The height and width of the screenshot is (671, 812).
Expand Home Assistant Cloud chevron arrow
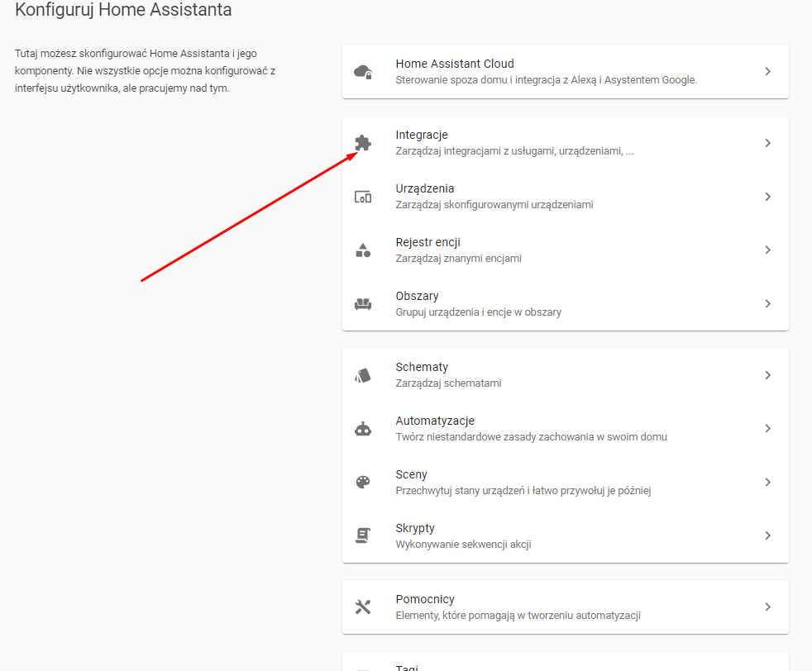768,71
